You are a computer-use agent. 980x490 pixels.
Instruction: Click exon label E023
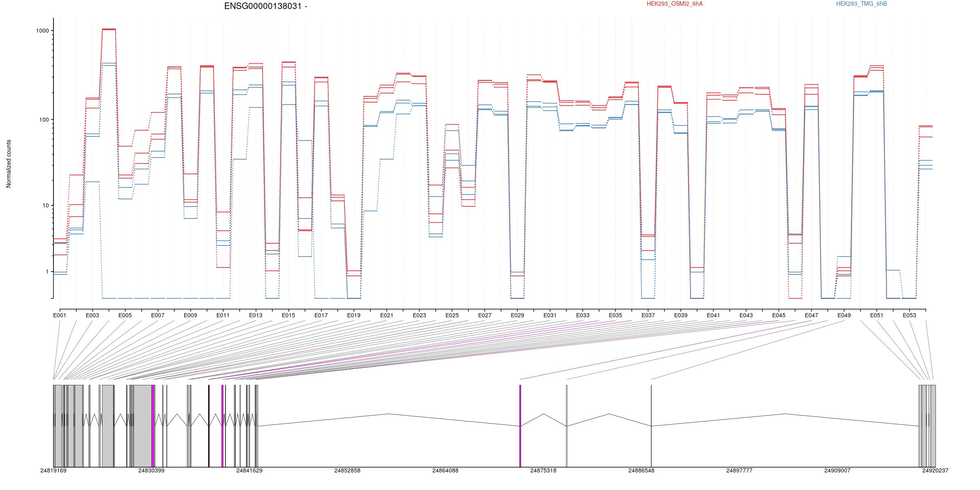coord(419,315)
